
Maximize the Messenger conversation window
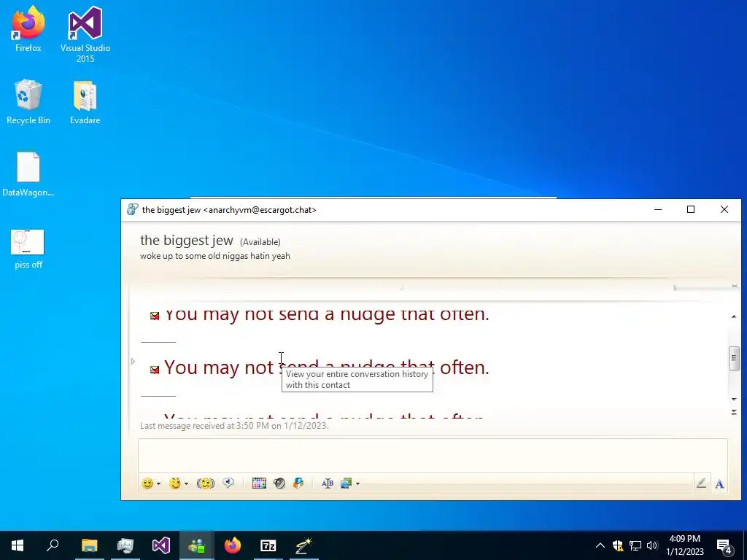[691, 209]
